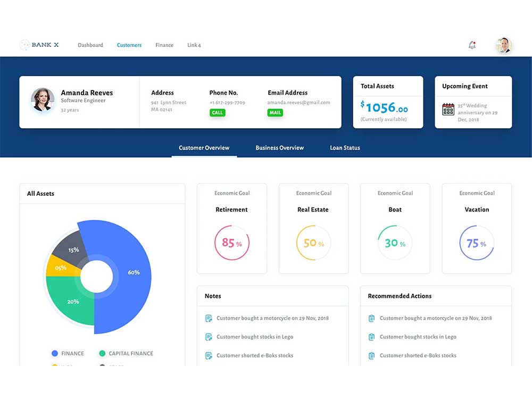Click the 941 Lynn Street address text
The image size is (532, 399).
pyautogui.click(x=169, y=106)
